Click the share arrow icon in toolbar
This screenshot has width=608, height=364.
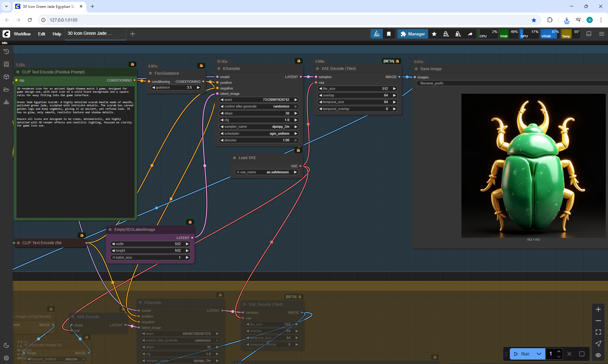pos(470,34)
